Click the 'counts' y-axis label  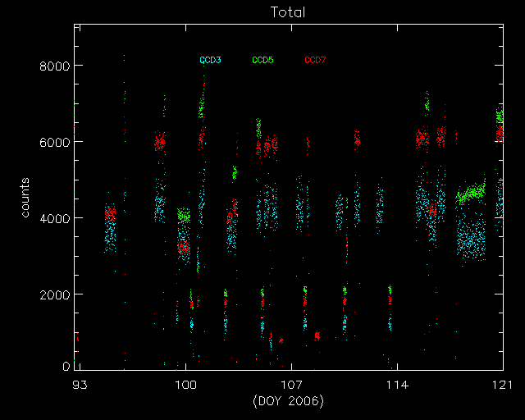(26, 197)
